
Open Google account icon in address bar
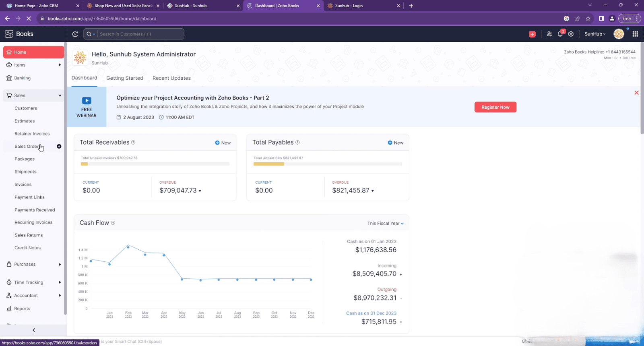coord(566,19)
